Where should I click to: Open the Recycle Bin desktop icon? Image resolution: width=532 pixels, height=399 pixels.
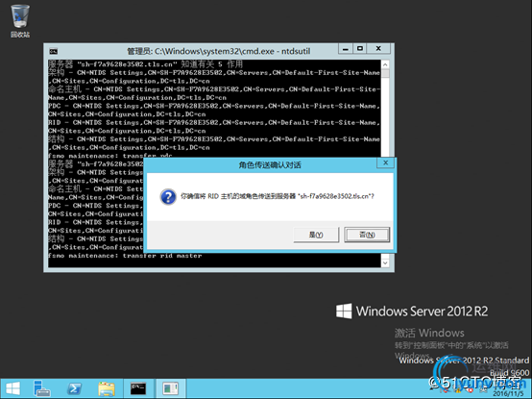coord(20,21)
